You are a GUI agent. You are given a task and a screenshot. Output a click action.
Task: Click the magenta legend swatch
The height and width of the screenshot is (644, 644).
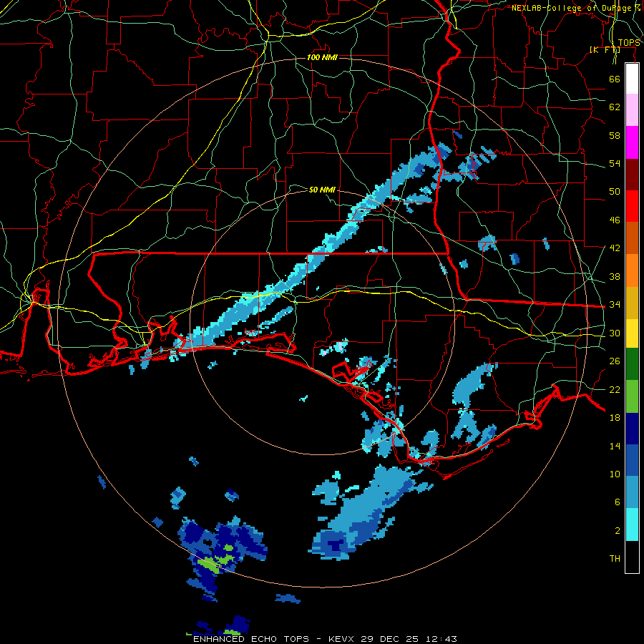[x=632, y=142]
